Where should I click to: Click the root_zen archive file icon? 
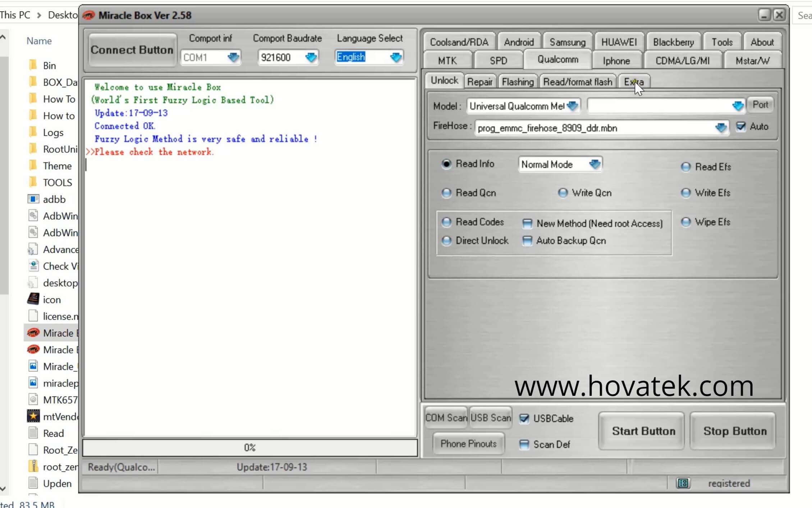tap(33, 466)
